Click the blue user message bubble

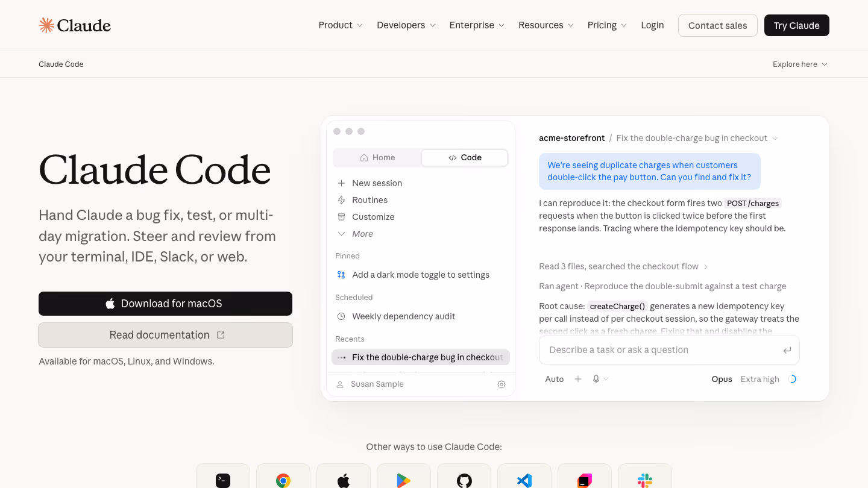click(650, 171)
